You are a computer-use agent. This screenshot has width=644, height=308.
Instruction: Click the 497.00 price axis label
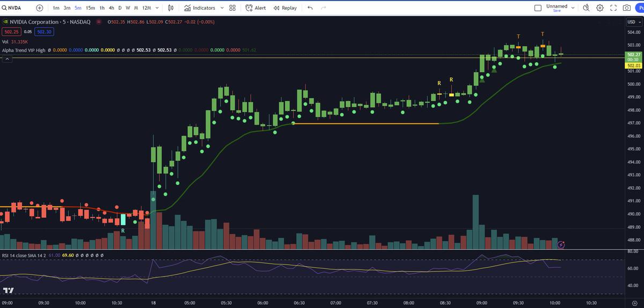point(633,123)
